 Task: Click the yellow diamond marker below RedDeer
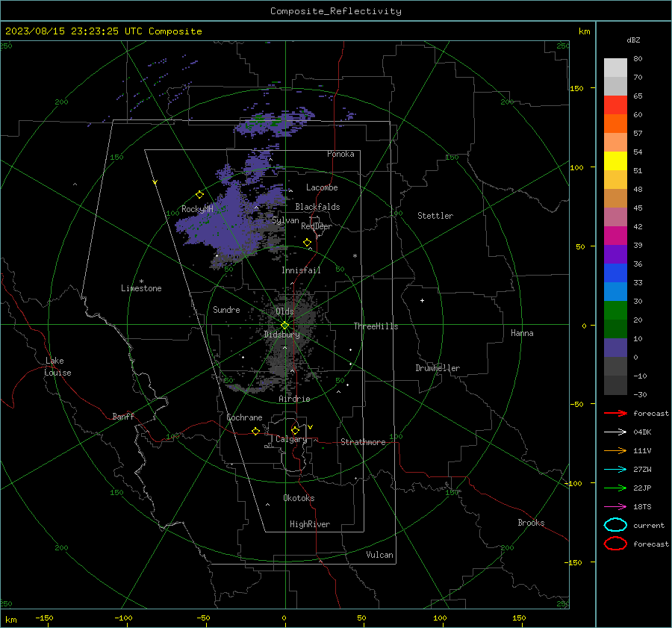307,243
